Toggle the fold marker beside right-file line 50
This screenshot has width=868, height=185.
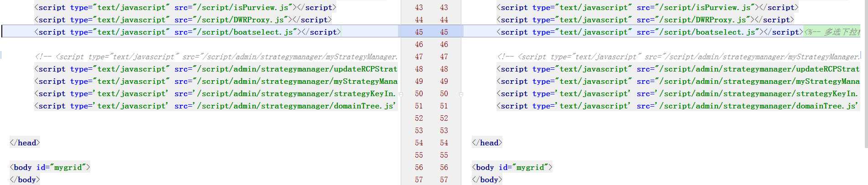461,94
